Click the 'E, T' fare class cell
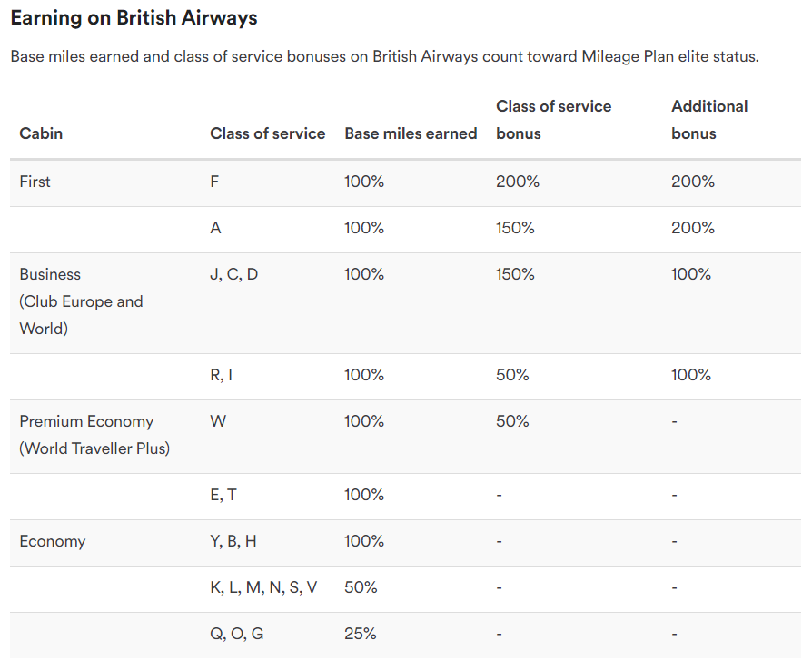 coord(223,495)
